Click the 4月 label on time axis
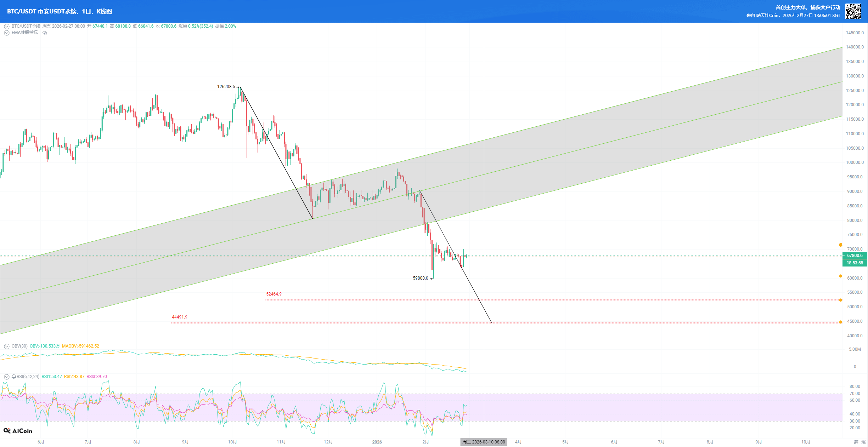Viewport: 868px width, 447px height. click(518, 442)
